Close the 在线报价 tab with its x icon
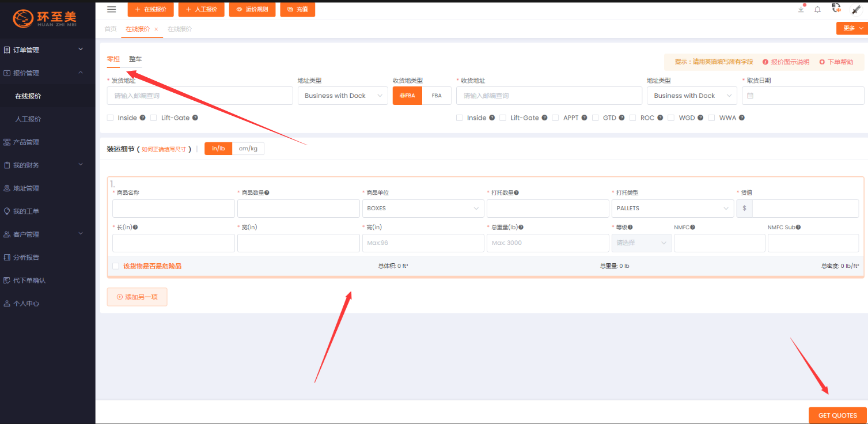Viewport: 868px width, 424px height. (156, 29)
